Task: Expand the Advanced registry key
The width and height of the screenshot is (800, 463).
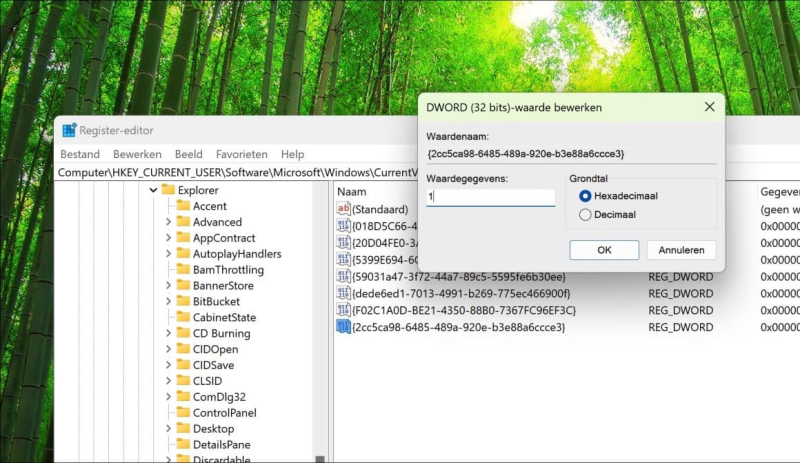Action: point(168,222)
